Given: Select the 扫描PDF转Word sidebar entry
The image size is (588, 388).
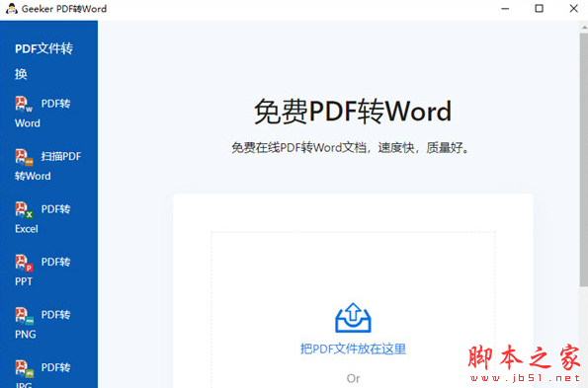Looking at the screenshot, I should 48,166.
